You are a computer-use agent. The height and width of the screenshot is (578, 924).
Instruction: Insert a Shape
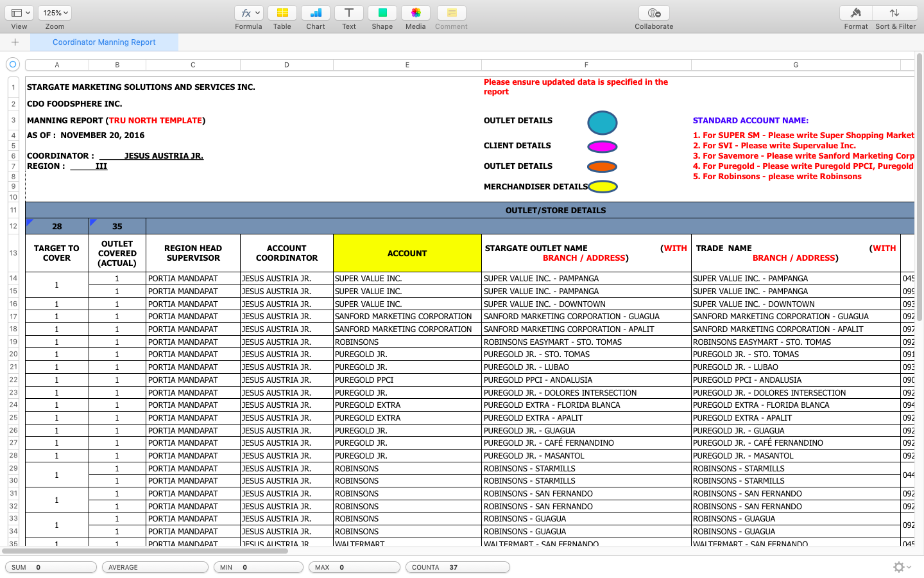click(382, 13)
